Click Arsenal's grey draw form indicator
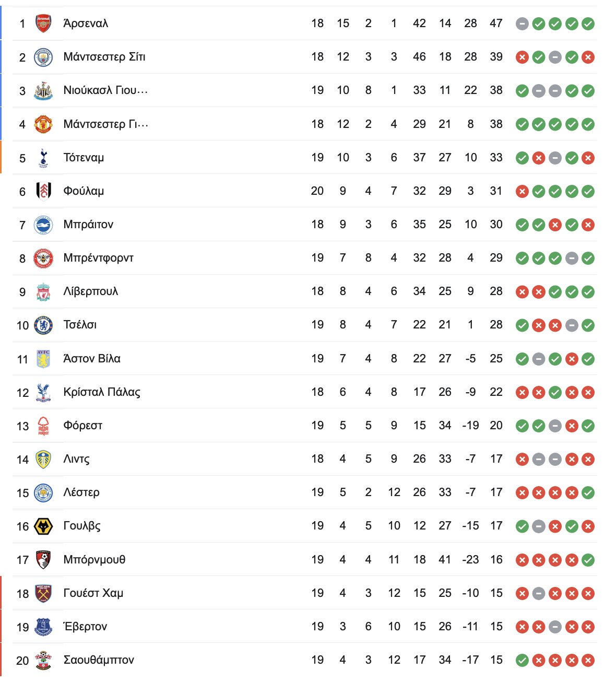This screenshot has width=616, height=682. pos(522,23)
